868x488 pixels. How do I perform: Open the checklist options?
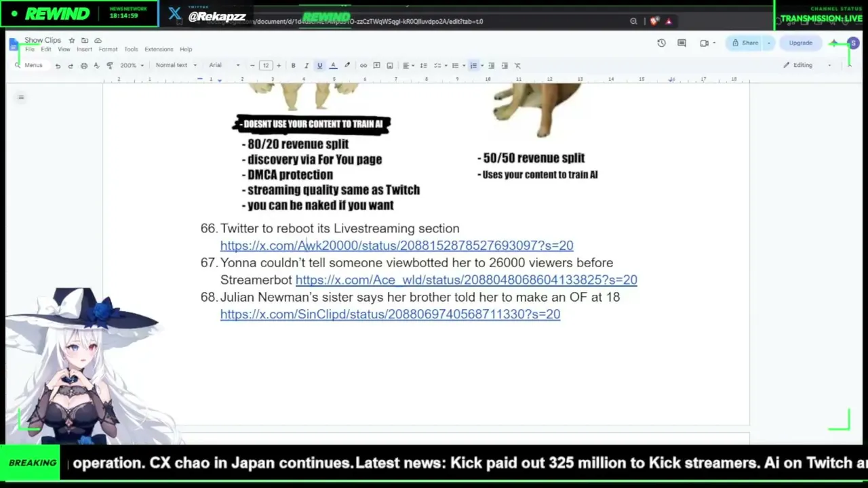[x=439, y=66]
